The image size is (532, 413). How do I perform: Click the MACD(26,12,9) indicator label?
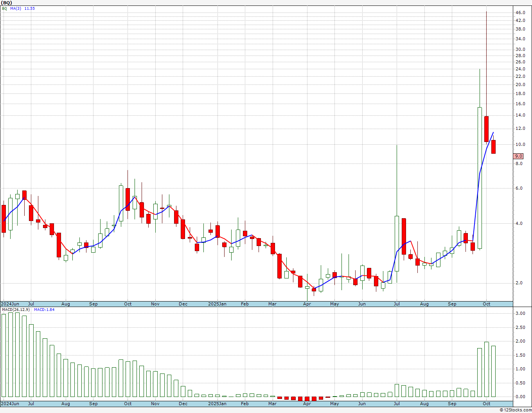coord(16,310)
